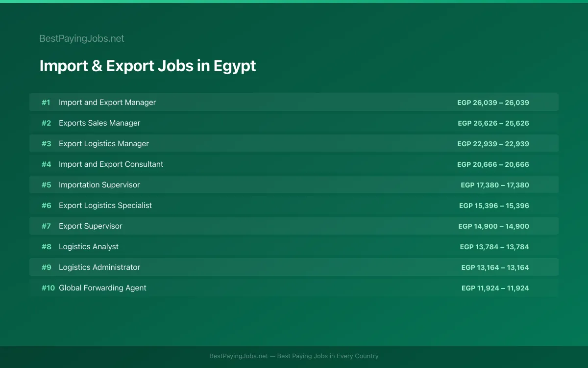Click the Export Logistics Specialist job title
Viewport: 588px width, 368px height.
[x=105, y=206]
